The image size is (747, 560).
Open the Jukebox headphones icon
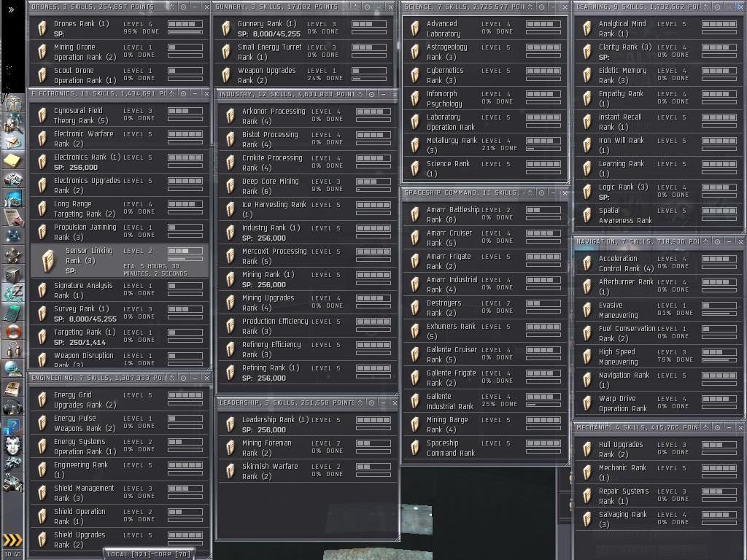13,408
